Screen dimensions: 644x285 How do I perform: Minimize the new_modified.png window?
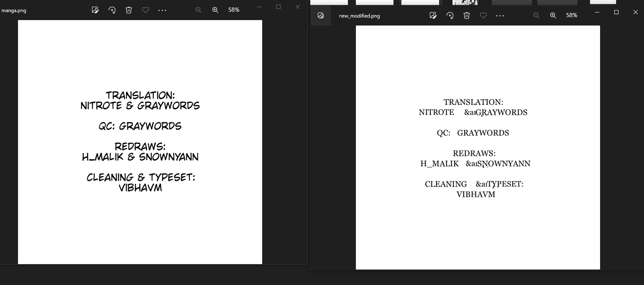(x=597, y=12)
